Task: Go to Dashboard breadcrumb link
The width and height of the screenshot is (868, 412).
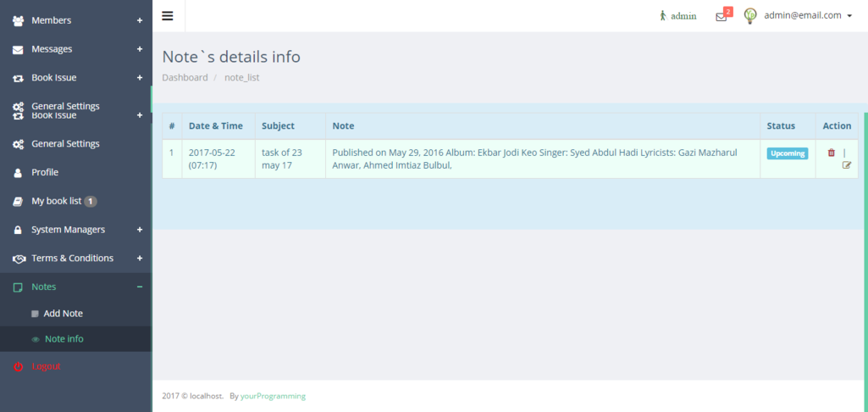Action: click(185, 77)
